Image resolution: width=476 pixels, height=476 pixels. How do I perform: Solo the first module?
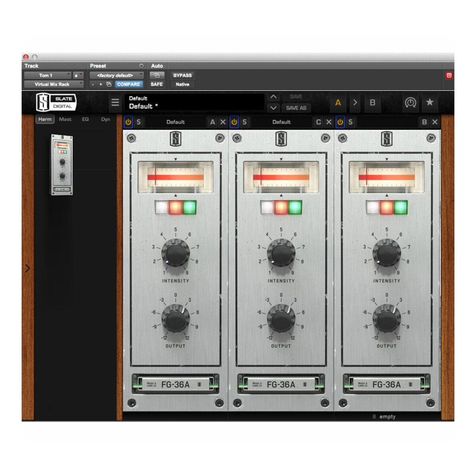(x=138, y=122)
